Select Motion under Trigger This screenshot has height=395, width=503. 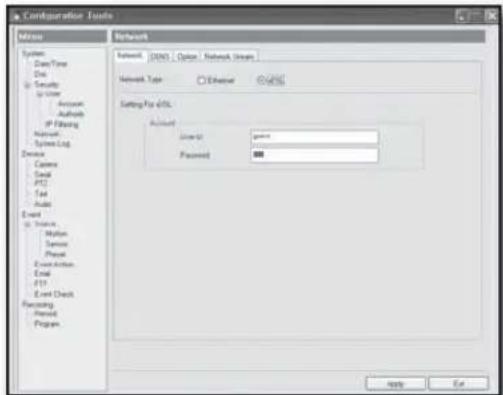(56, 234)
